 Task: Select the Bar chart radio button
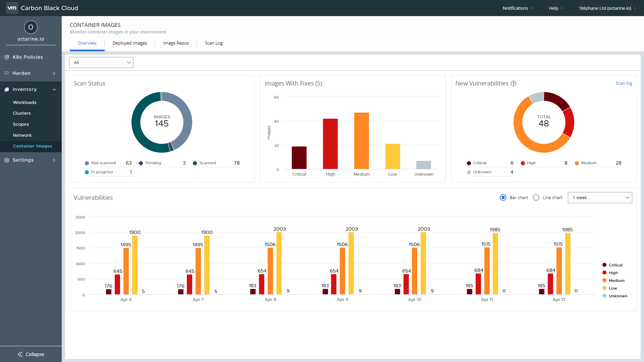point(503,197)
